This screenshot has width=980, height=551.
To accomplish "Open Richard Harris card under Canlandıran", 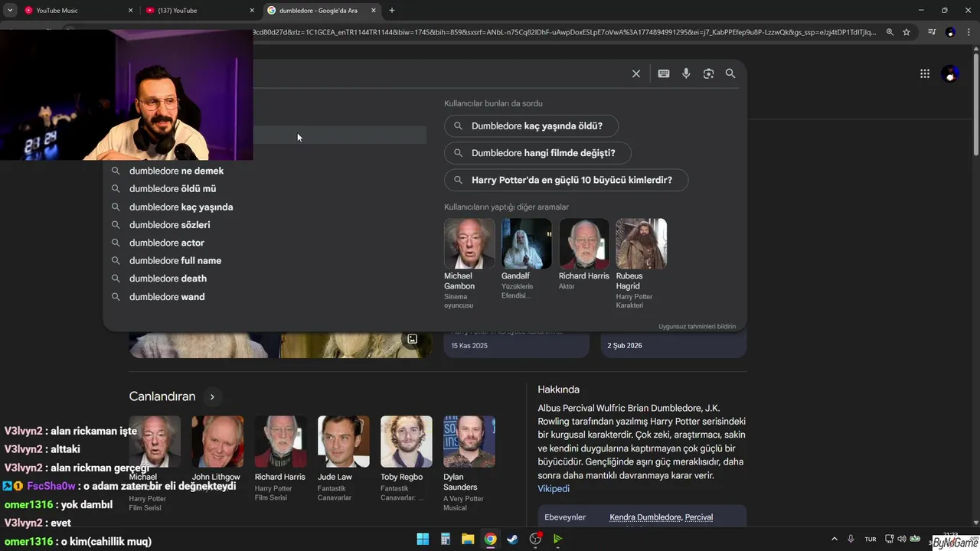I will [280, 458].
